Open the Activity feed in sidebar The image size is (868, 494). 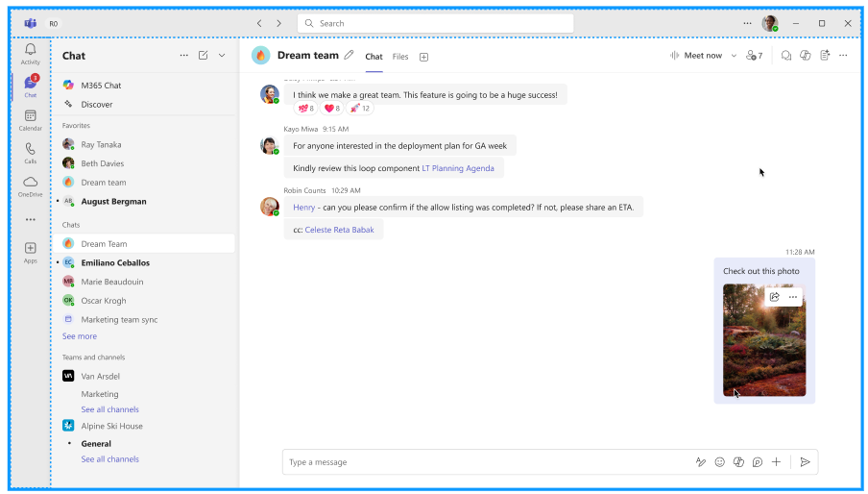click(31, 54)
